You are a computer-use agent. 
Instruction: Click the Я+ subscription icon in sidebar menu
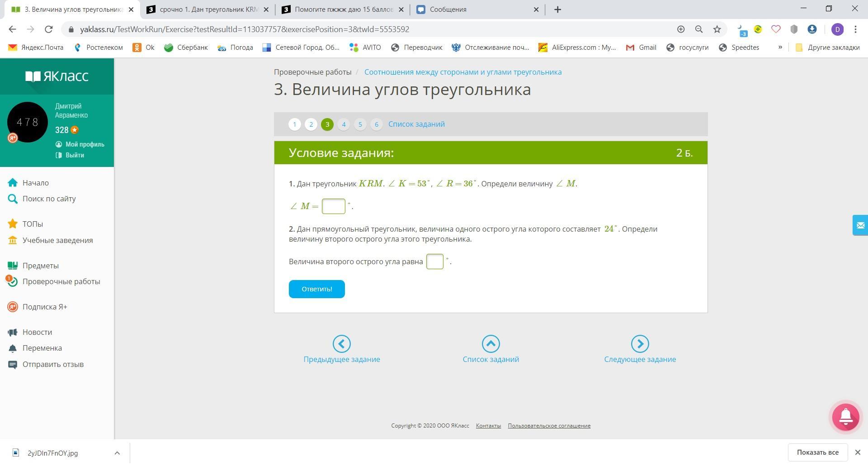13,307
